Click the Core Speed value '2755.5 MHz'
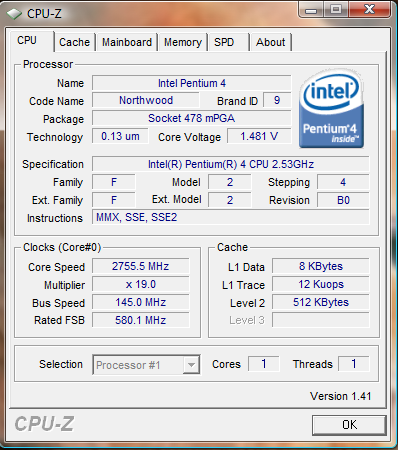 pyautogui.click(x=141, y=266)
